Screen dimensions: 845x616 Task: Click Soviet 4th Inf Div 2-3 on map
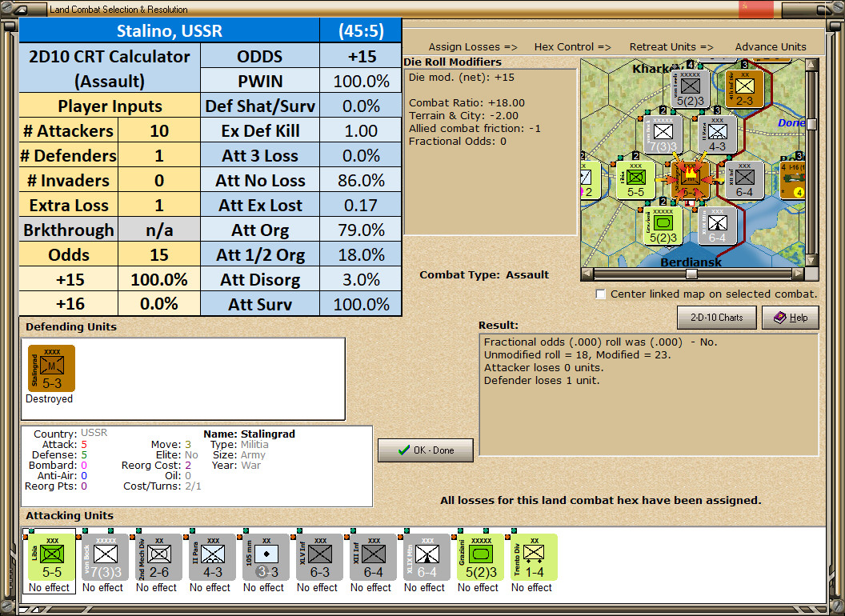point(744,89)
